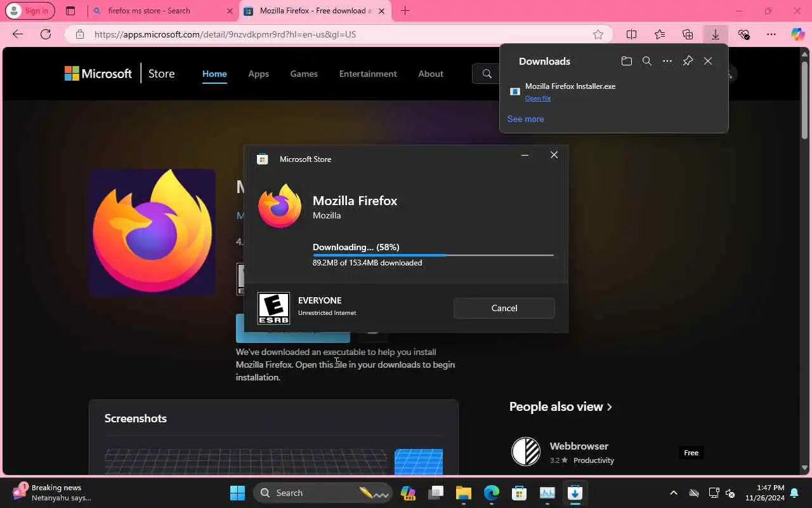This screenshot has width=812, height=508.
Task: Go back to the previous page
Action: (x=18, y=34)
